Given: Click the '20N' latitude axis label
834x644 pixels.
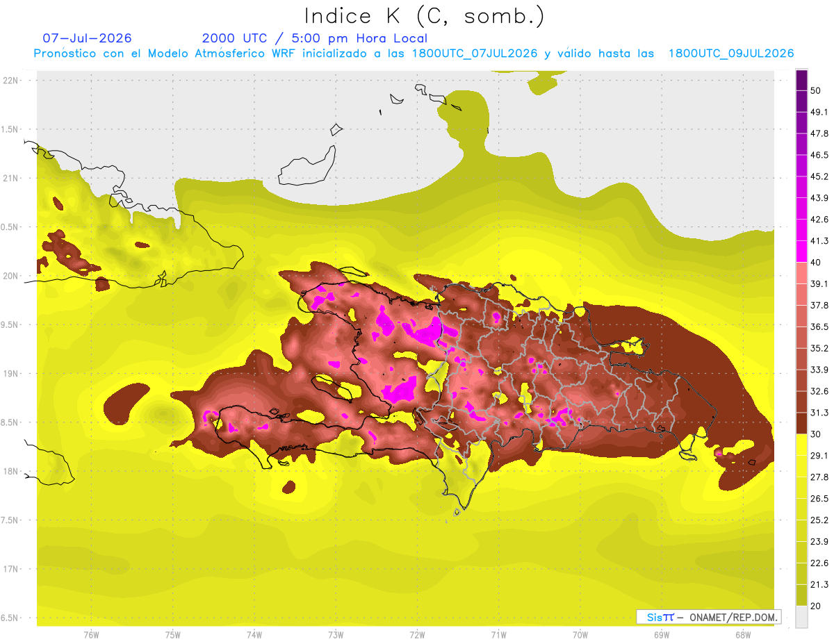Looking at the screenshot, I should [x=11, y=276].
